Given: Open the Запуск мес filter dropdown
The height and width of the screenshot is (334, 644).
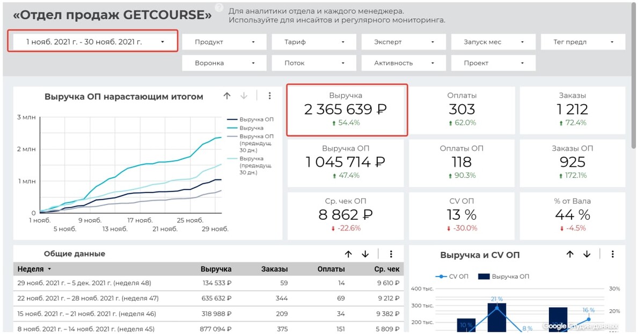Looking at the screenshot, I should point(493,42).
